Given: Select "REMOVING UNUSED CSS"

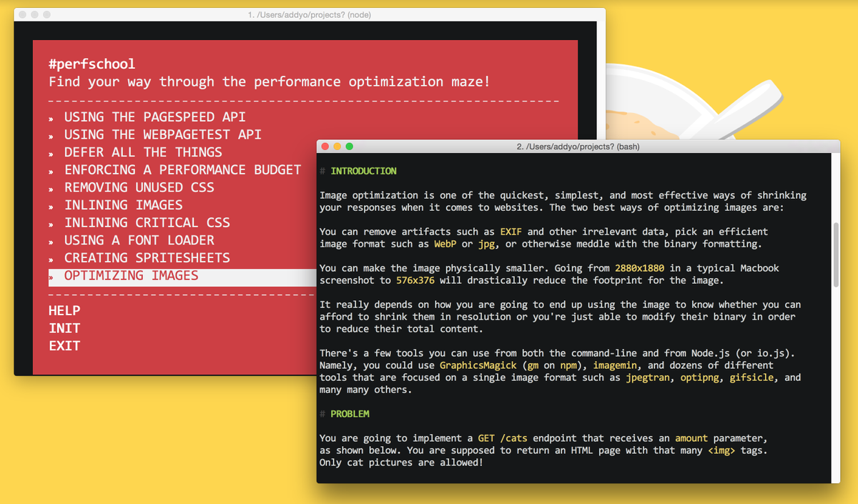Looking at the screenshot, I should [x=139, y=187].
